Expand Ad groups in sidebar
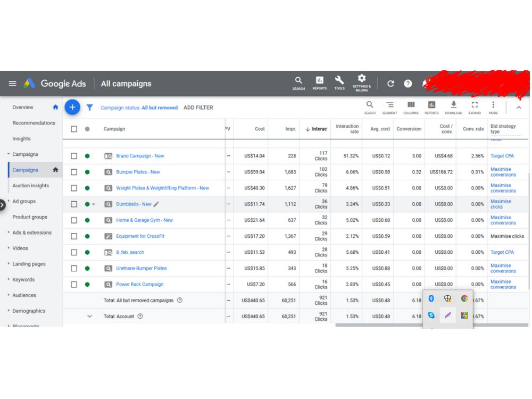 [9, 201]
